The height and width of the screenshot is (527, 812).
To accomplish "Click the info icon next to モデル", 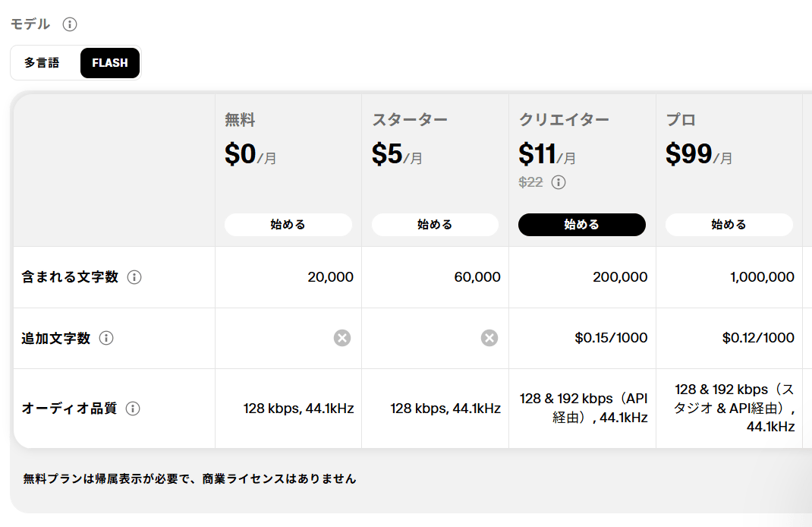I will coord(70,24).
